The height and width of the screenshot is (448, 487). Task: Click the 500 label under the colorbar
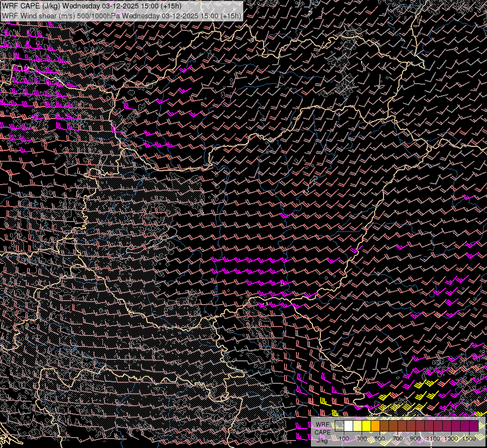380,439
